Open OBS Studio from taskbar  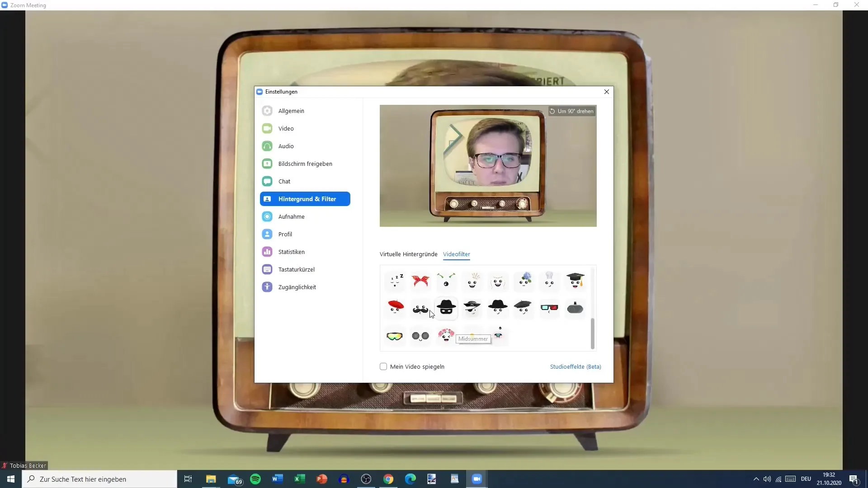coord(366,479)
